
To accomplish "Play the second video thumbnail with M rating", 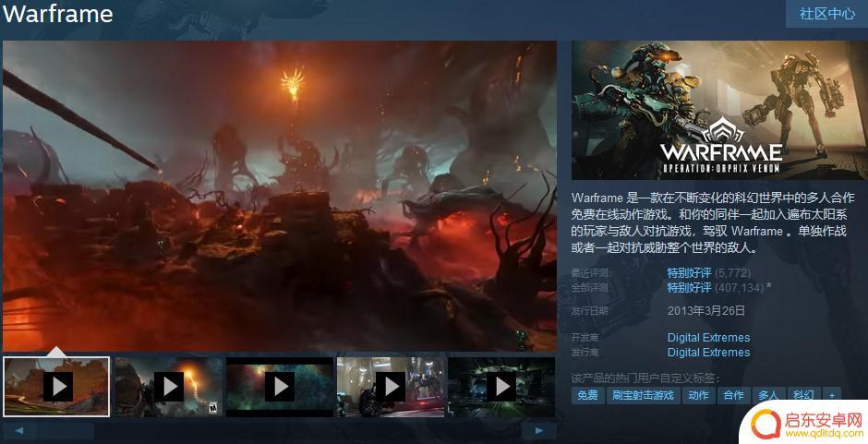I will [169, 387].
